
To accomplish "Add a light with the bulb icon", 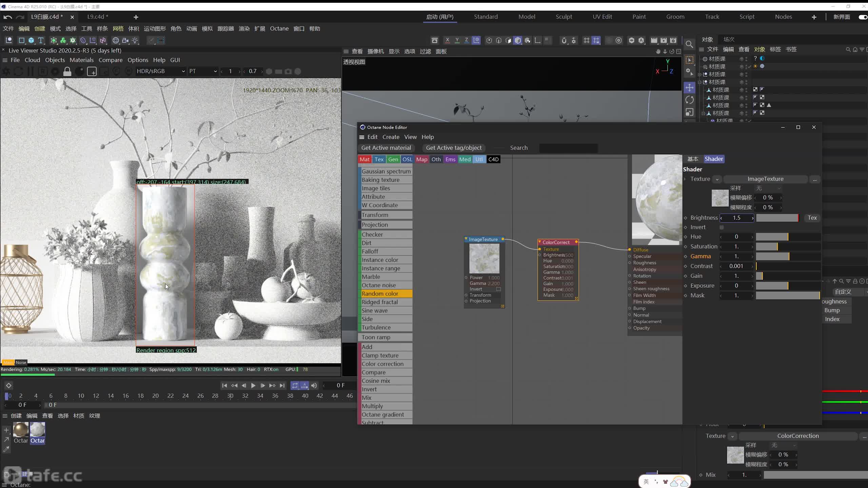I will 135,40.
